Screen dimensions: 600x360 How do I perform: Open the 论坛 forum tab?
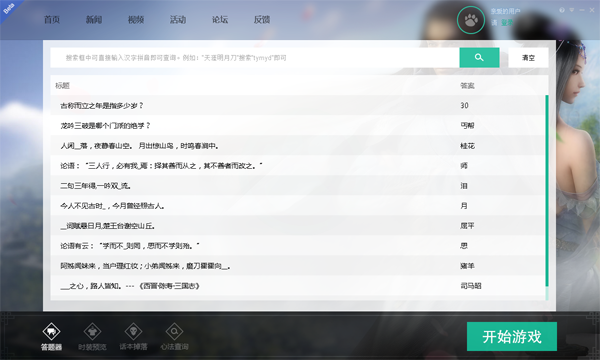coord(220,20)
